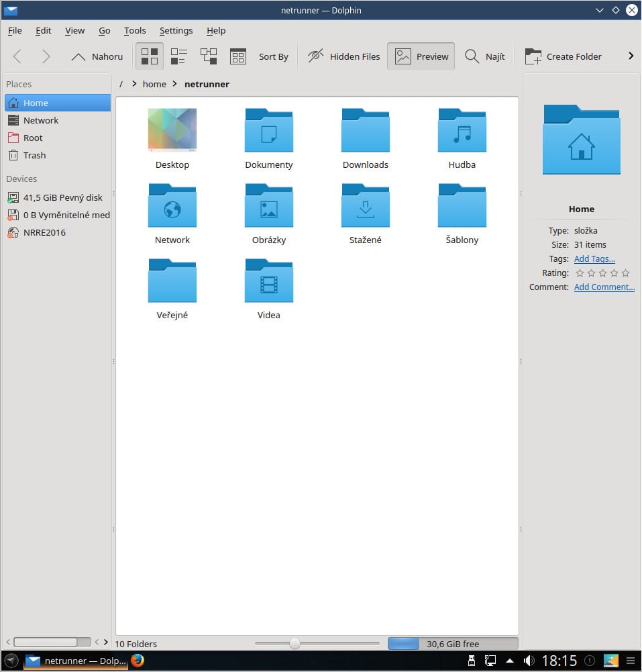Click the 18:15 clock
Viewport: 642px width, 672px height.
559,661
